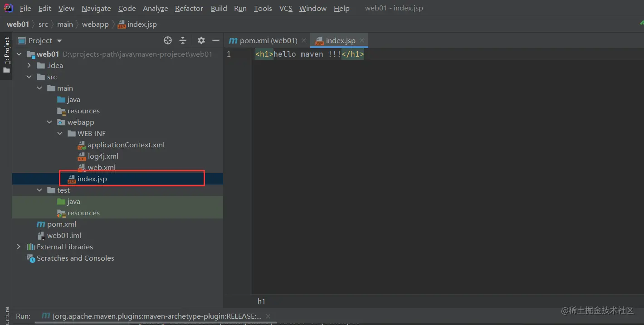The height and width of the screenshot is (325, 644).
Task: Click the resources folder icon under main
Action: (62, 111)
